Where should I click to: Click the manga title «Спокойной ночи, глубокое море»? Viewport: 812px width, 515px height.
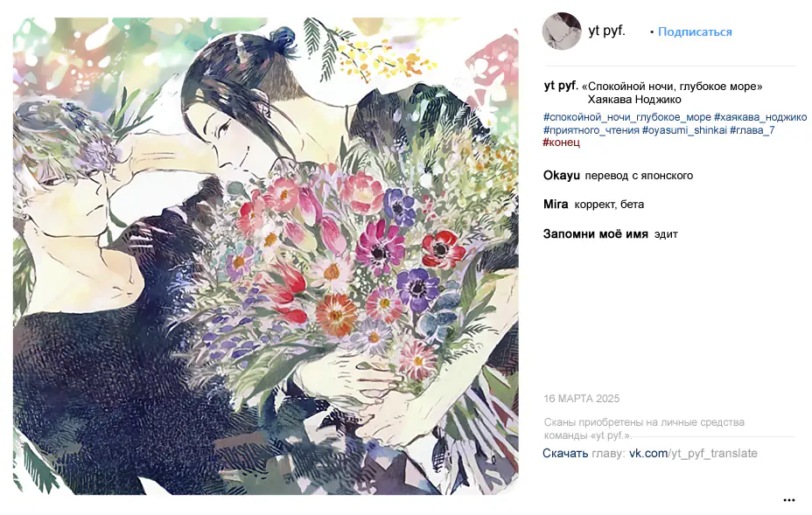(672, 87)
